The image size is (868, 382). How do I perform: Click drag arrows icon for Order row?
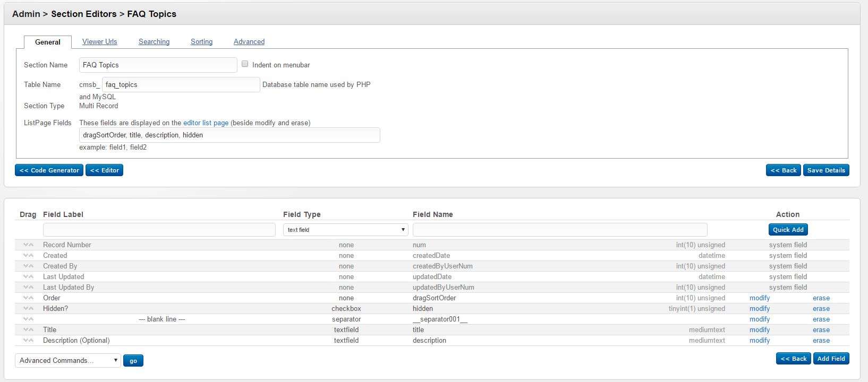tap(28, 298)
